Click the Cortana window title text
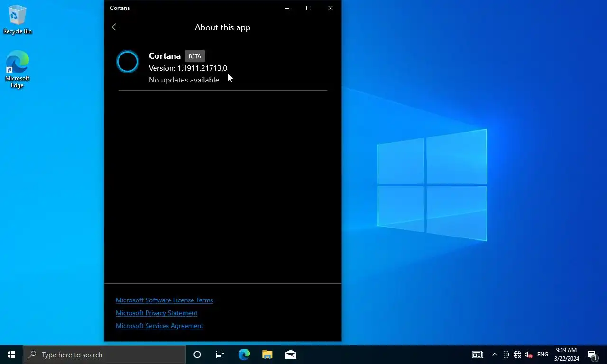 120,8
